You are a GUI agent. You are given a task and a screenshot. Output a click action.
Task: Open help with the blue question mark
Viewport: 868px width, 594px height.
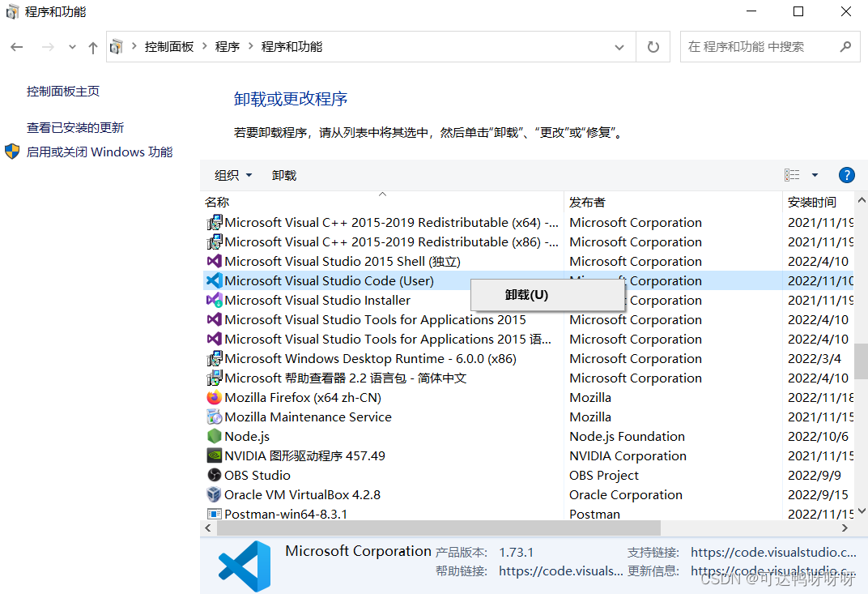[x=846, y=175]
